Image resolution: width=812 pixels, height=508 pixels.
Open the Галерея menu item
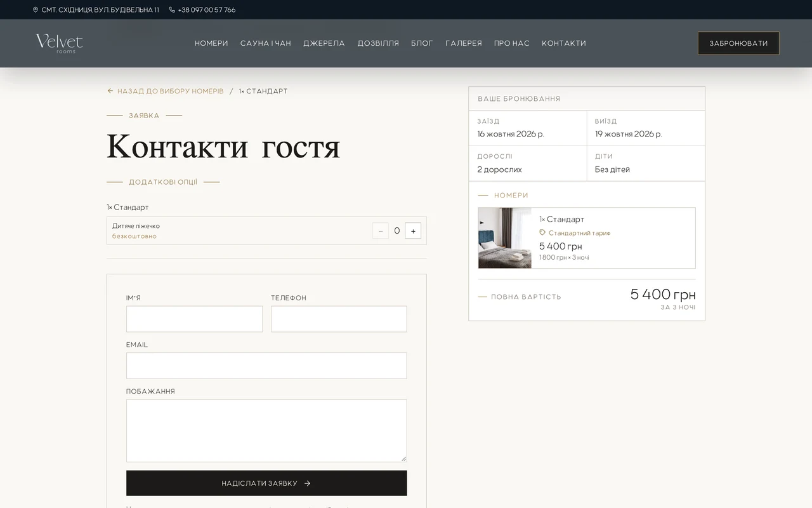pyautogui.click(x=464, y=43)
